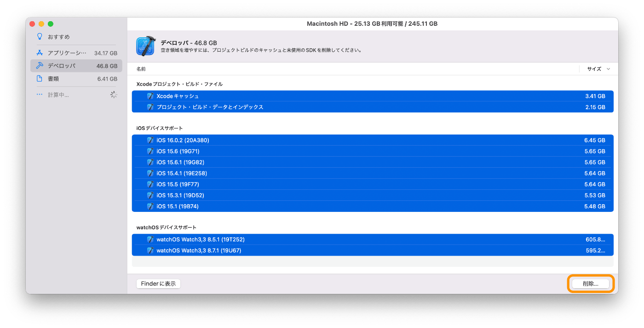Click the 6.41 GB size in sidebar
The height and width of the screenshot is (328, 644).
[107, 79]
